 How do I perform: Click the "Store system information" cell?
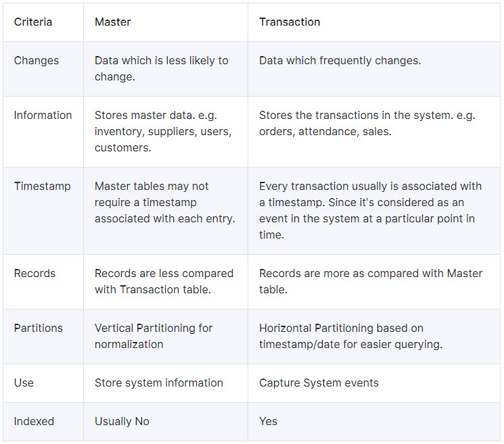(x=158, y=383)
